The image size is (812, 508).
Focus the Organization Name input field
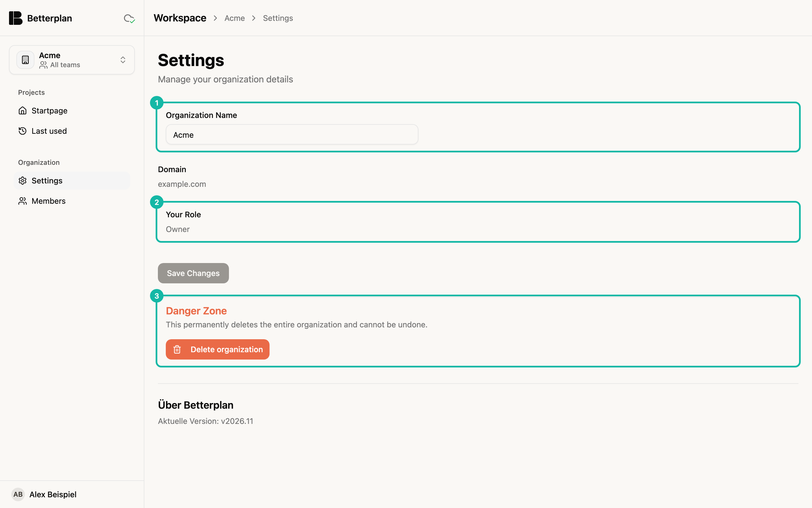(292, 135)
